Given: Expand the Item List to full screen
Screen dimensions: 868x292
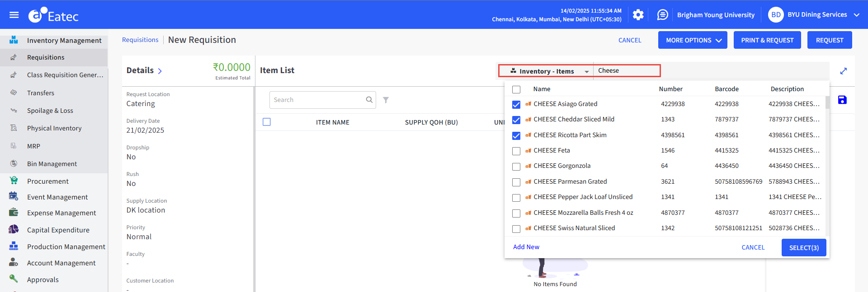Looking at the screenshot, I should click(844, 71).
